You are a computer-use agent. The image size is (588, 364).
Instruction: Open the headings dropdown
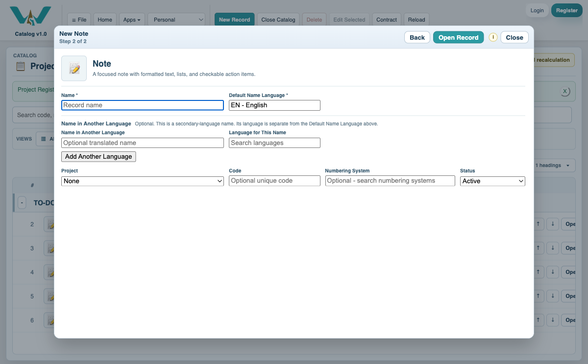[553, 166]
